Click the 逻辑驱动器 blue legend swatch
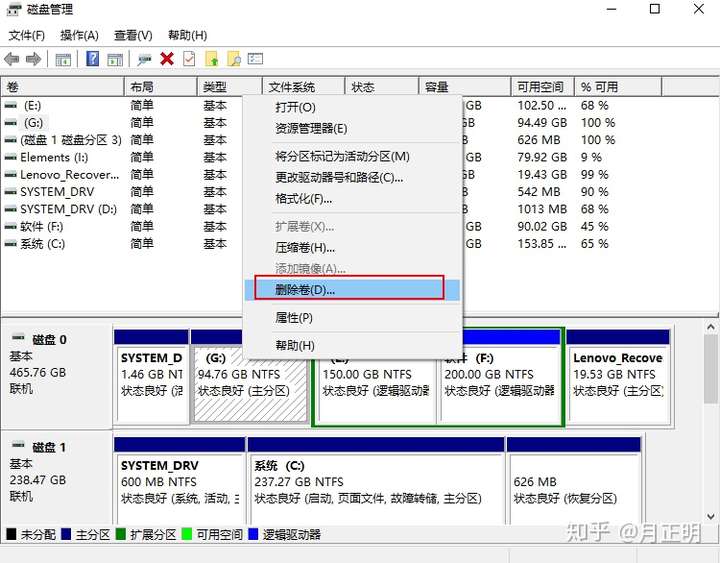720x563 pixels. pos(253,534)
